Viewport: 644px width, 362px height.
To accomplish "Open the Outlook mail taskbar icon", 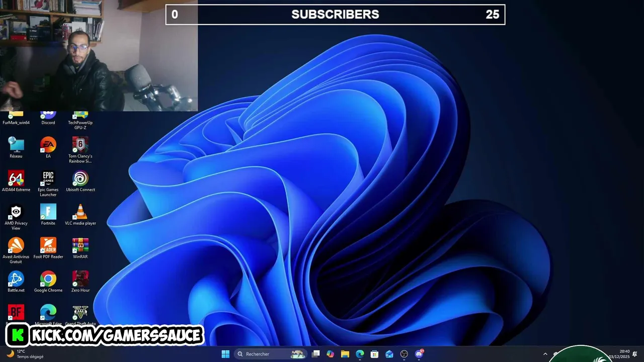I will tap(389, 354).
